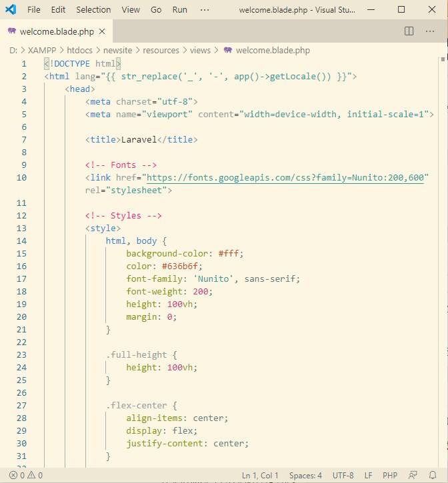Image resolution: width=448 pixels, height=483 pixels.
Task: Open the File menu
Action: coord(34,10)
